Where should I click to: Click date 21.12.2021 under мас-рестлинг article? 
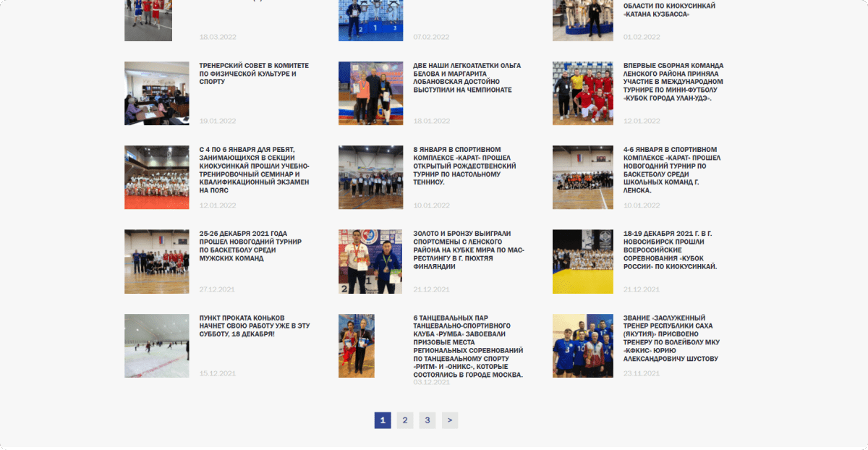(x=431, y=289)
